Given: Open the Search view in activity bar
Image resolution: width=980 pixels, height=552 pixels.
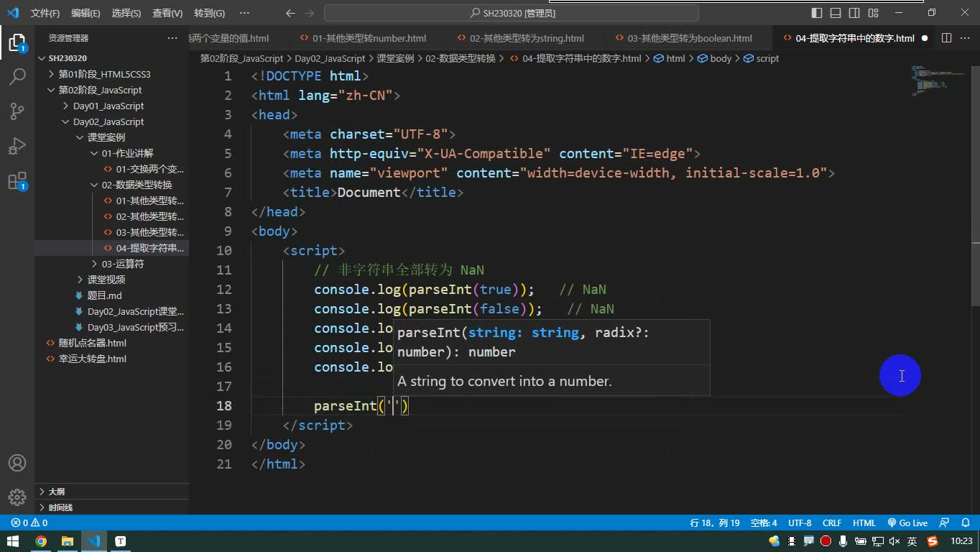Looking at the screenshot, I should coord(17,77).
